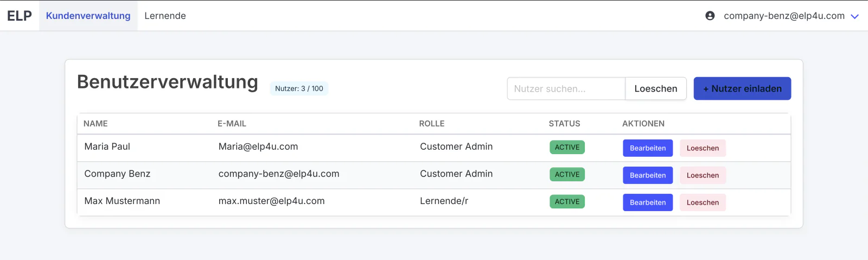Edit Max Mustermann via Bearbeiten
This screenshot has width=868, height=260.
tap(648, 202)
